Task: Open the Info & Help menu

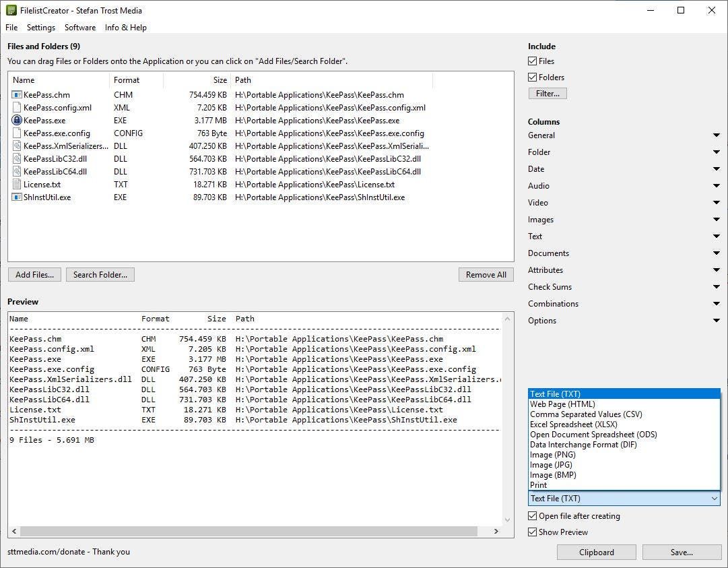Action: [125, 28]
